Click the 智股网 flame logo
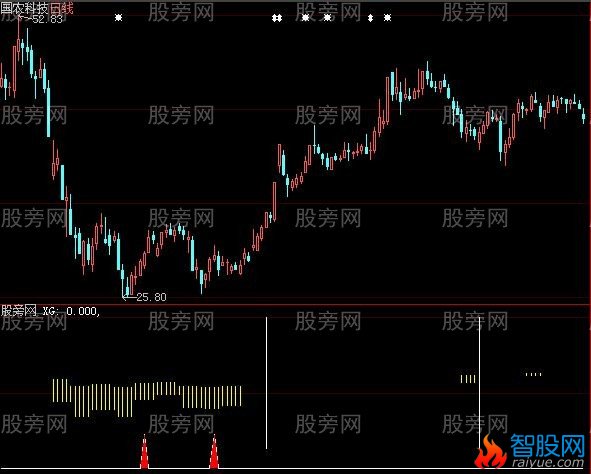This screenshot has width=591, height=474. (x=489, y=451)
